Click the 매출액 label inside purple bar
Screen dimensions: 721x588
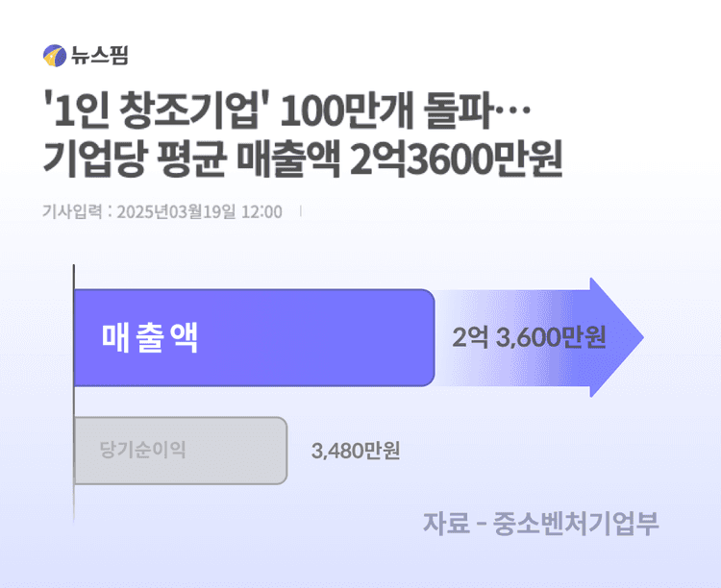150,338
